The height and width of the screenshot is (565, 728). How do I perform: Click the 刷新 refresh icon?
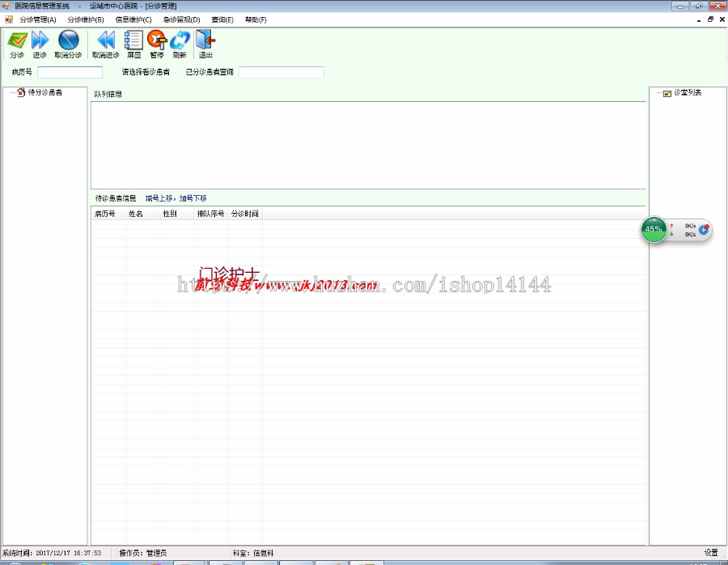(x=179, y=43)
